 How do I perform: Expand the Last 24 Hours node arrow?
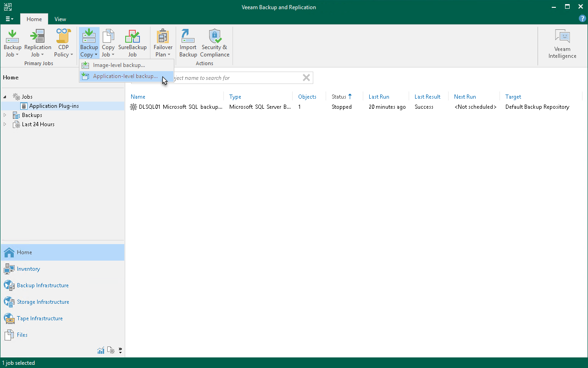click(6, 124)
